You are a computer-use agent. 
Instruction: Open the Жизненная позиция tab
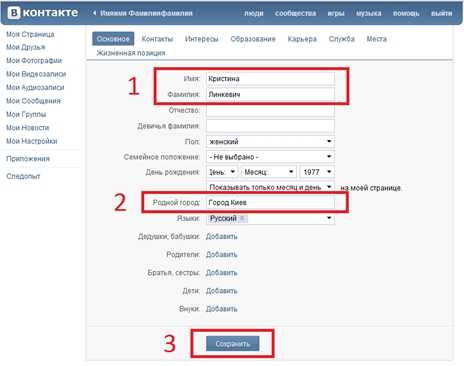tap(131, 53)
